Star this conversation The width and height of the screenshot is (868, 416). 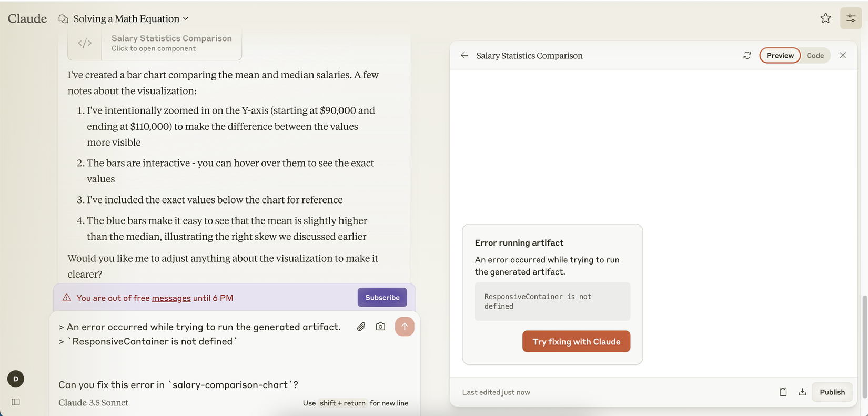coord(825,18)
